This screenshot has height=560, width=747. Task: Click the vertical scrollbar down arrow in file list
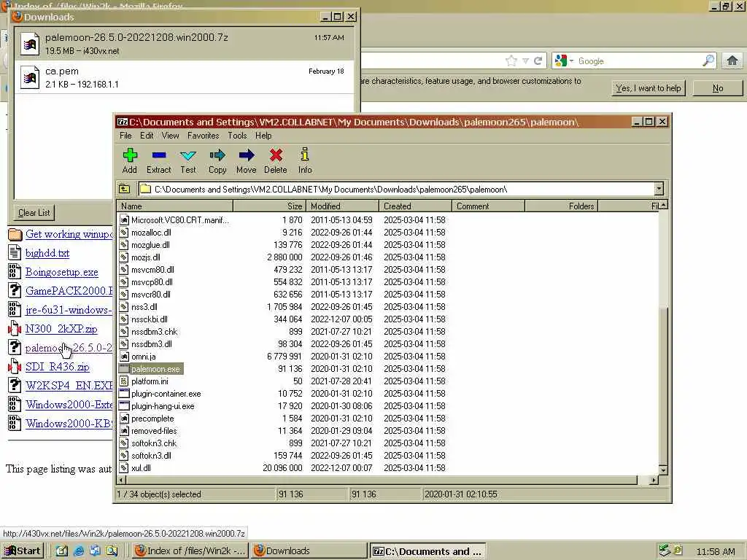[x=662, y=470]
